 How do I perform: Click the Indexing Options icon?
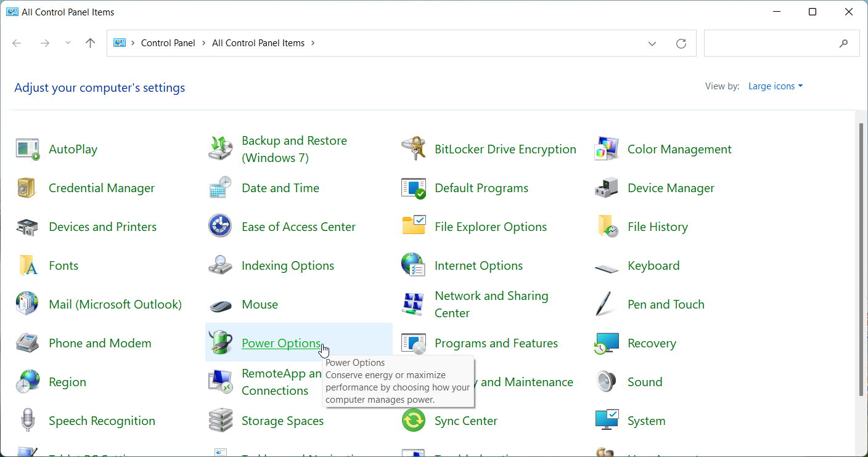[221, 265]
